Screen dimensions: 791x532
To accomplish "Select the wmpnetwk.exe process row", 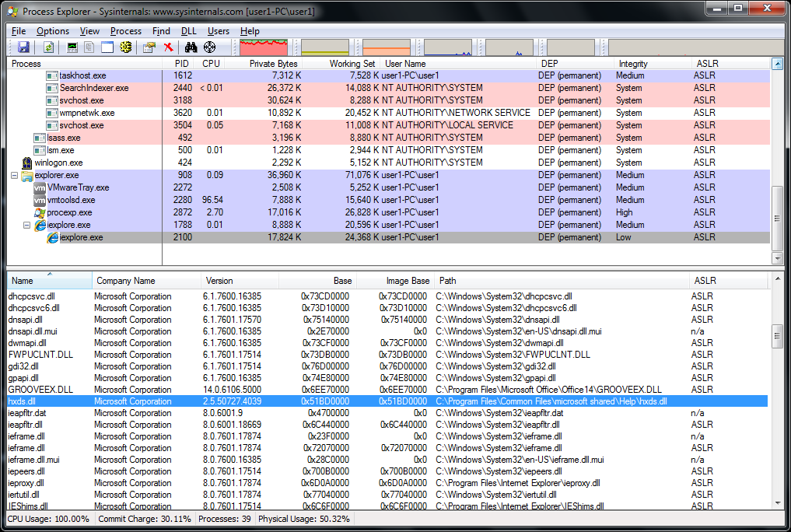I will [x=388, y=113].
